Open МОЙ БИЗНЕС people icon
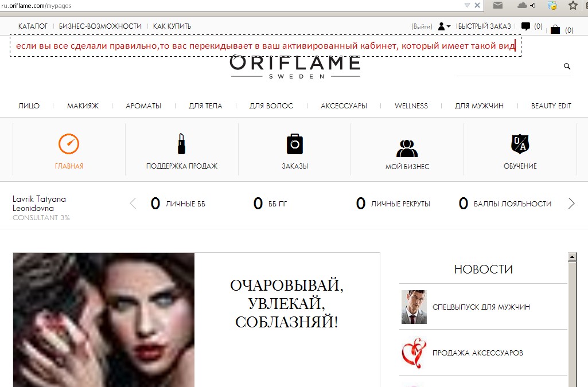Screen dimensions: 588x387 [407, 148]
